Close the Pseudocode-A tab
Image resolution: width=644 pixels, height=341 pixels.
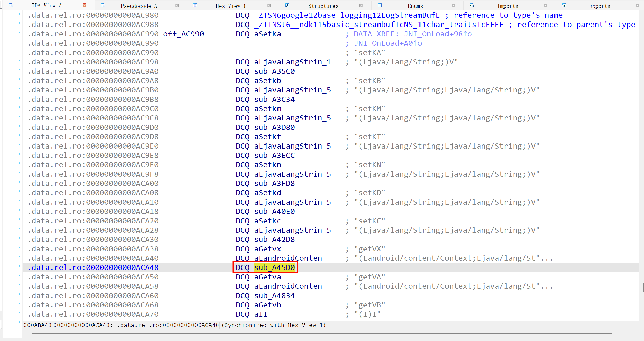(177, 5)
